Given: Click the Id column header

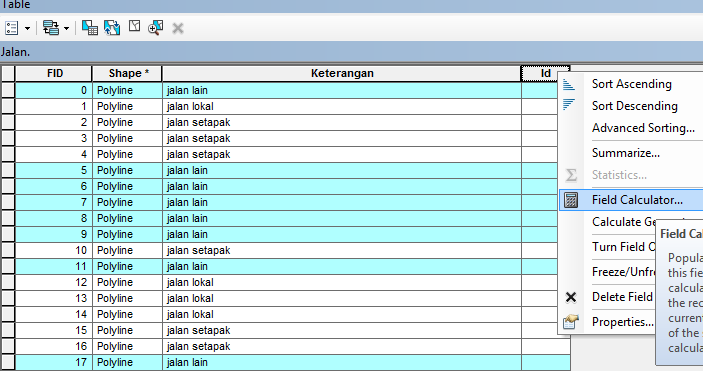Looking at the screenshot, I should pos(546,74).
